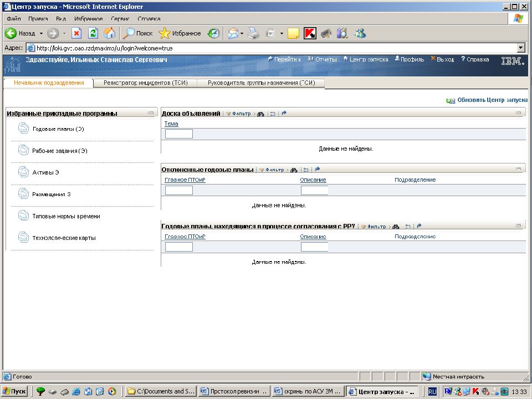The height and width of the screenshot is (399, 532).
Task: Open the Вид menu
Action: coord(61,19)
